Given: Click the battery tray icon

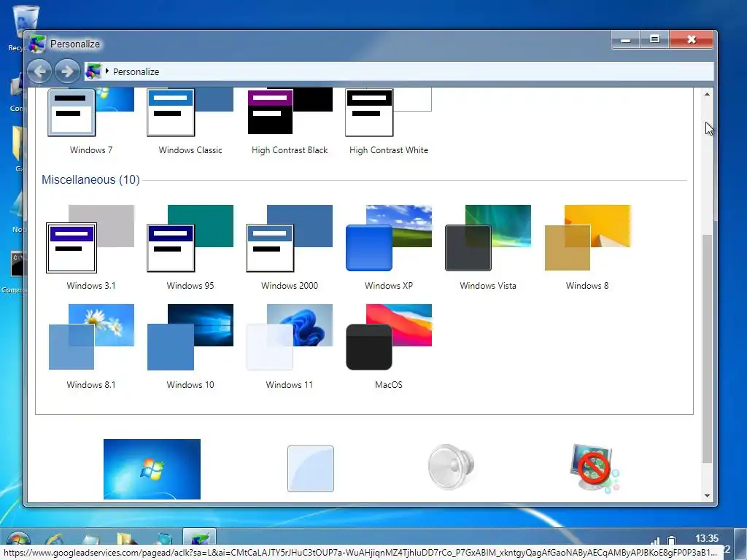Looking at the screenshot, I should 672,540.
